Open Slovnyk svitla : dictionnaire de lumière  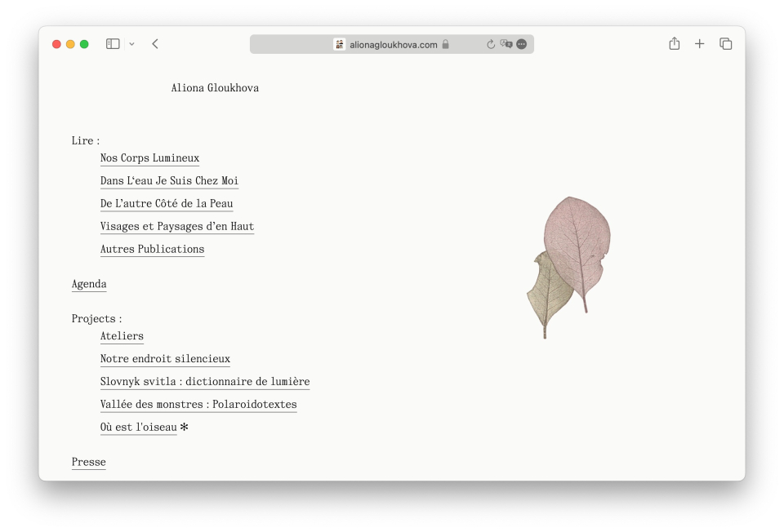(x=205, y=382)
